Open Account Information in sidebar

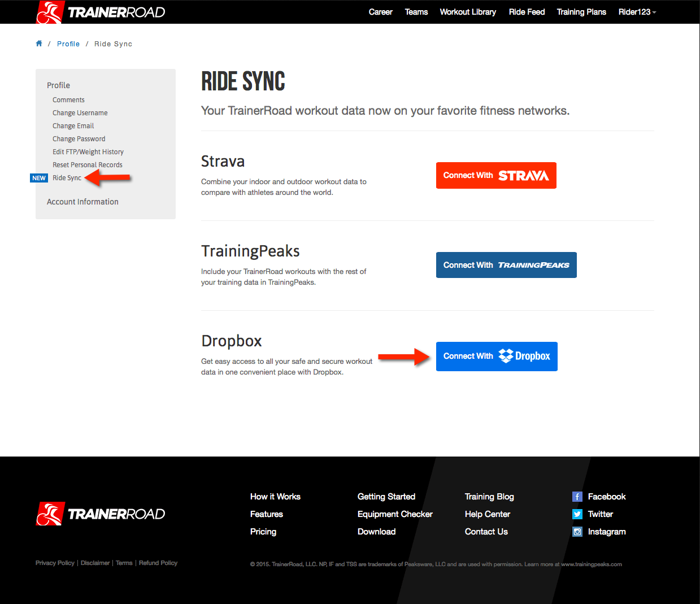click(x=82, y=202)
